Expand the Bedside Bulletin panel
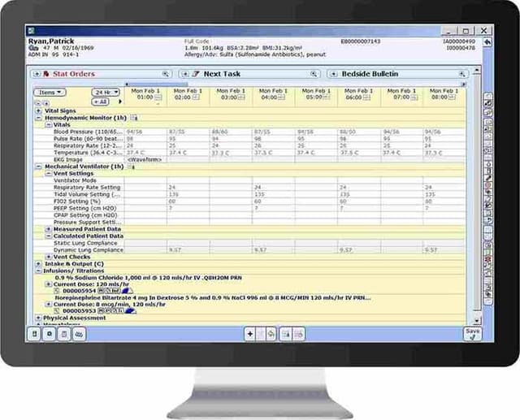 [334, 74]
